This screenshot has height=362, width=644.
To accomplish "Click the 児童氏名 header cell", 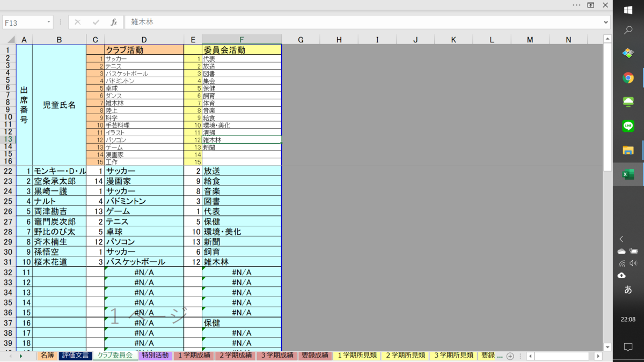I will click(59, 105).
